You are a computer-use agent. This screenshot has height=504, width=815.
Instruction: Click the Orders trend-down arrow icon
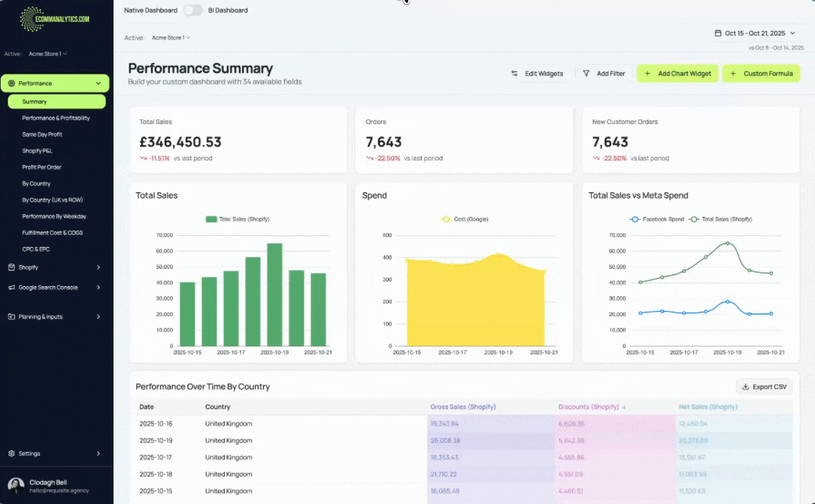tap(370, 158)
